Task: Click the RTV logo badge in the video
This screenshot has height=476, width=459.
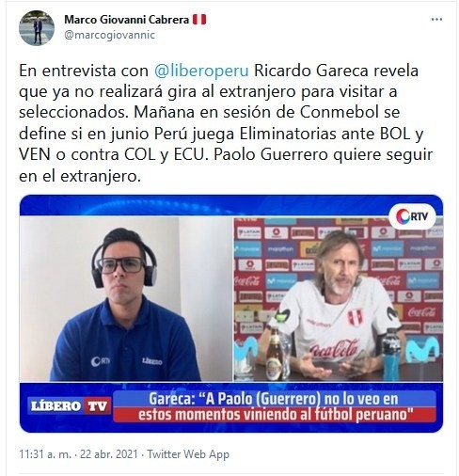Action: (x=412, y=216)
